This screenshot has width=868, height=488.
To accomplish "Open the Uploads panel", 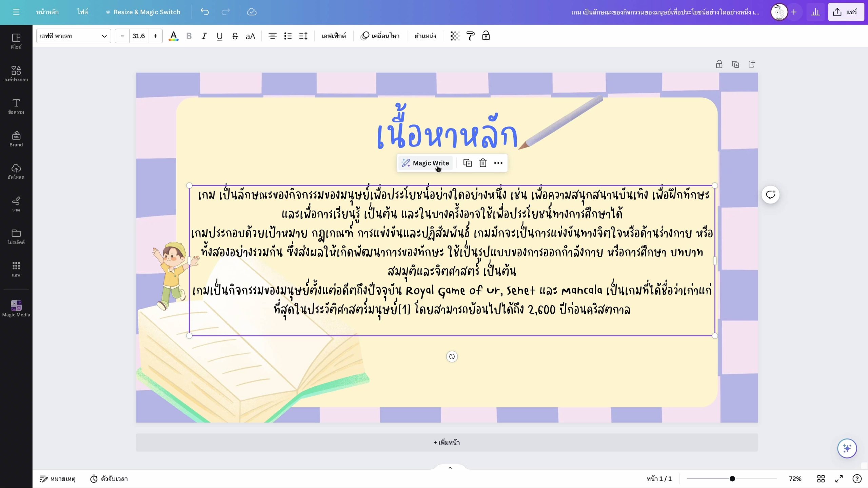I will pyautogui.click(x=16, y=171).
